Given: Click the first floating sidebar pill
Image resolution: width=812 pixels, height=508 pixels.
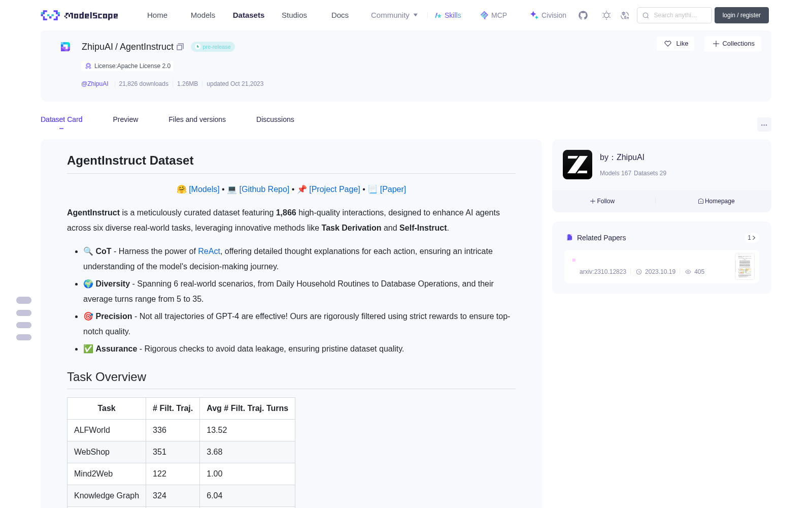Looking at the screenshot, I should [24, 300].
